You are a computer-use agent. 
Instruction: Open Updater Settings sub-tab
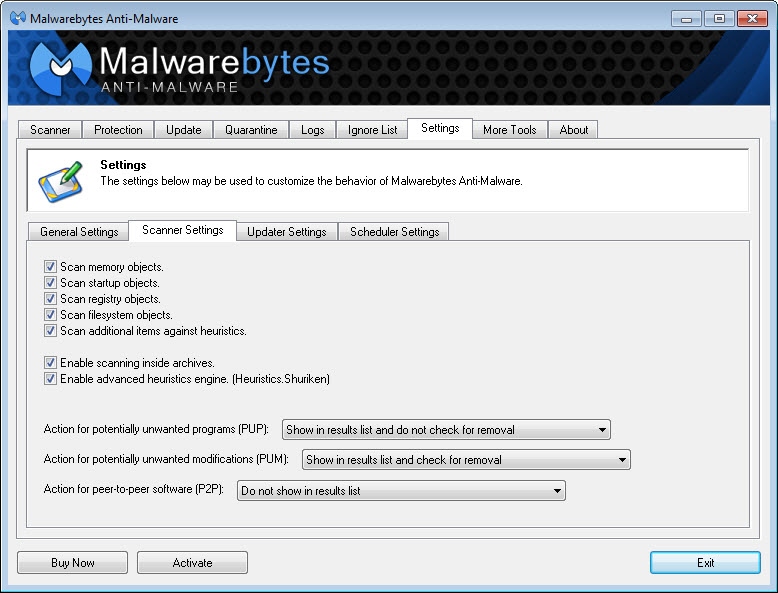[x=287, y=232]
